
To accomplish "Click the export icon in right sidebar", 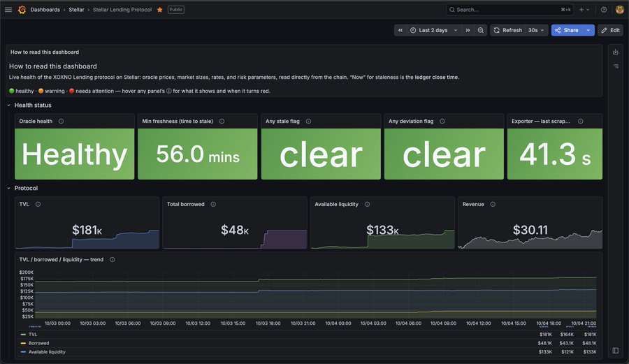I will click(x=615, y=52).
